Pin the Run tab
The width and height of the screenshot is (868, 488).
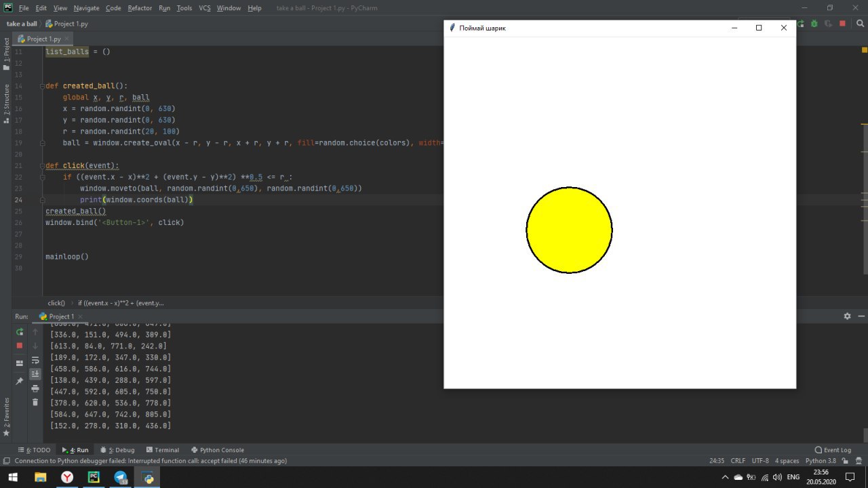pyautogui.click(x=20, y=382)
